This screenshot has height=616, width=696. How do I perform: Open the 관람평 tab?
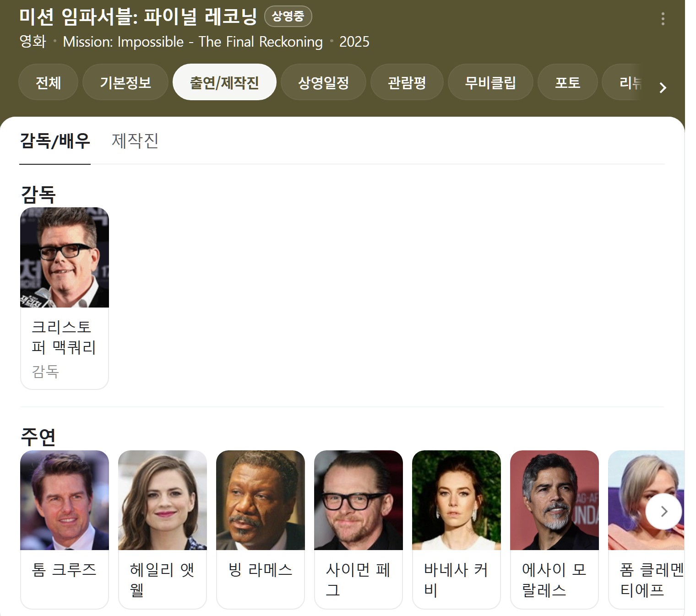pyautogui.click(x=407, y=82)
